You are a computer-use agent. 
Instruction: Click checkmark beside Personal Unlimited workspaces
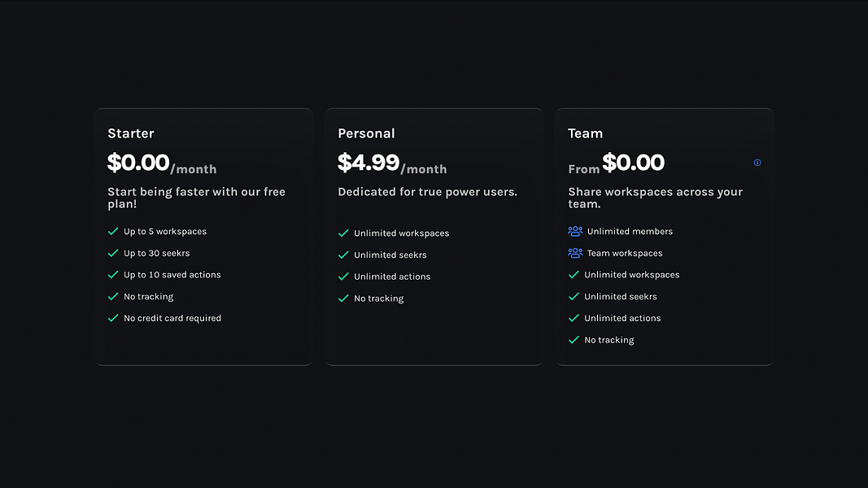343,233
